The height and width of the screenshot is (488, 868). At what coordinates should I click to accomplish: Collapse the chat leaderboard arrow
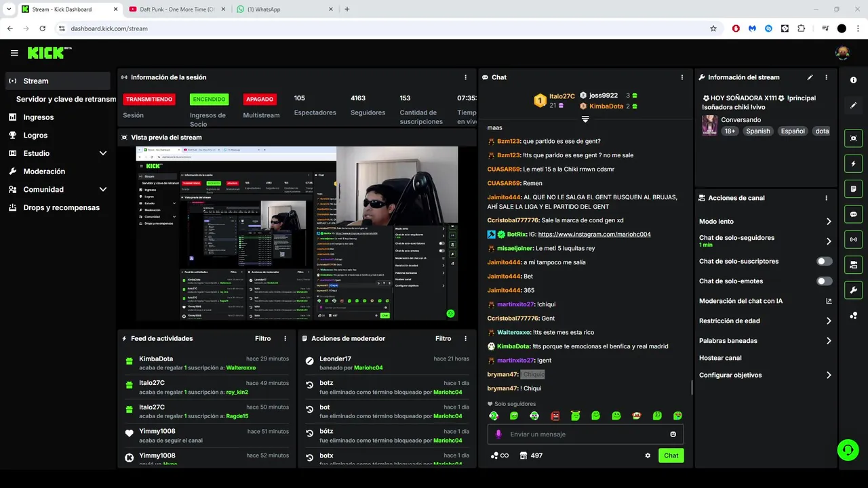pos(585,119)
